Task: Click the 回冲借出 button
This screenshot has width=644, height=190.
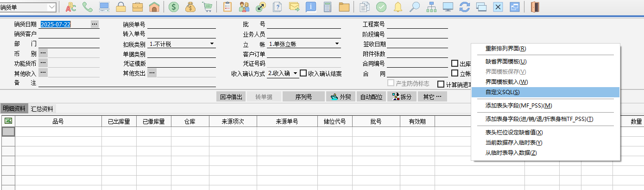Action: (231, 97)
